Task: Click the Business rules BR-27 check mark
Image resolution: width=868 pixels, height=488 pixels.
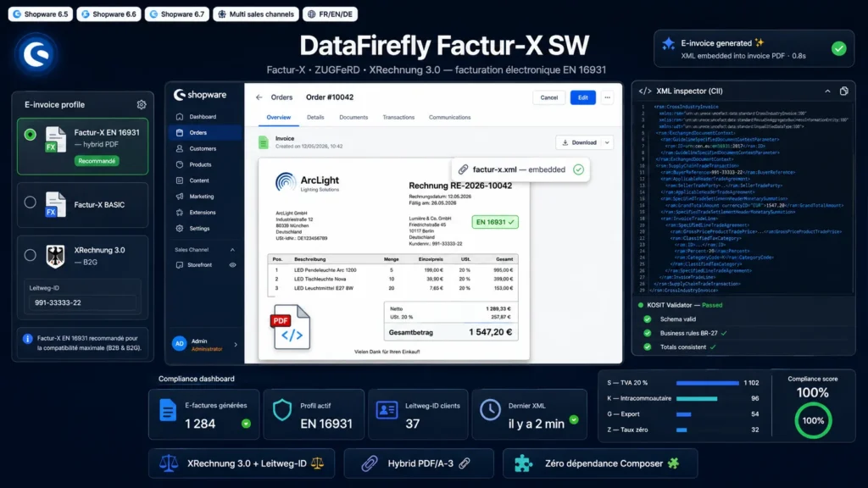Action: coord(647,333)
